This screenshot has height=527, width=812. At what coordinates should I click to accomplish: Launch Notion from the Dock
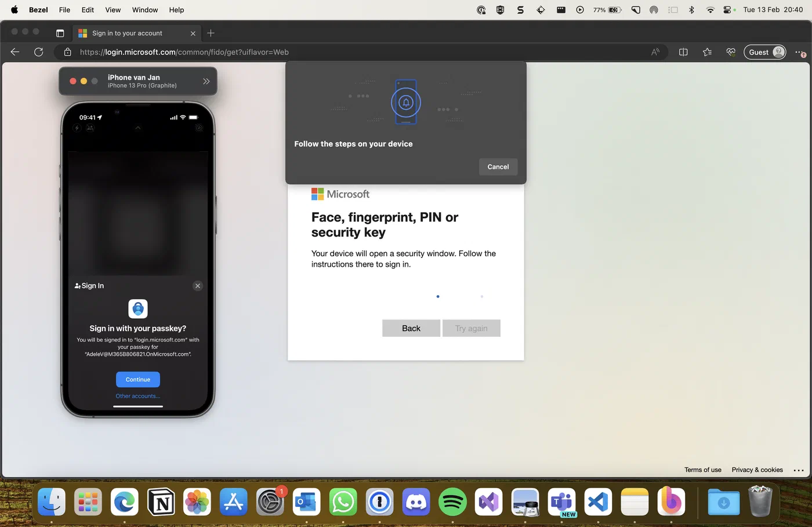point(161,501)
